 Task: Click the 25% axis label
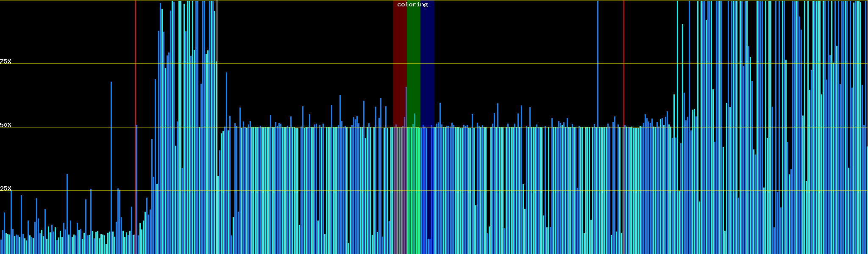(6, 188)
